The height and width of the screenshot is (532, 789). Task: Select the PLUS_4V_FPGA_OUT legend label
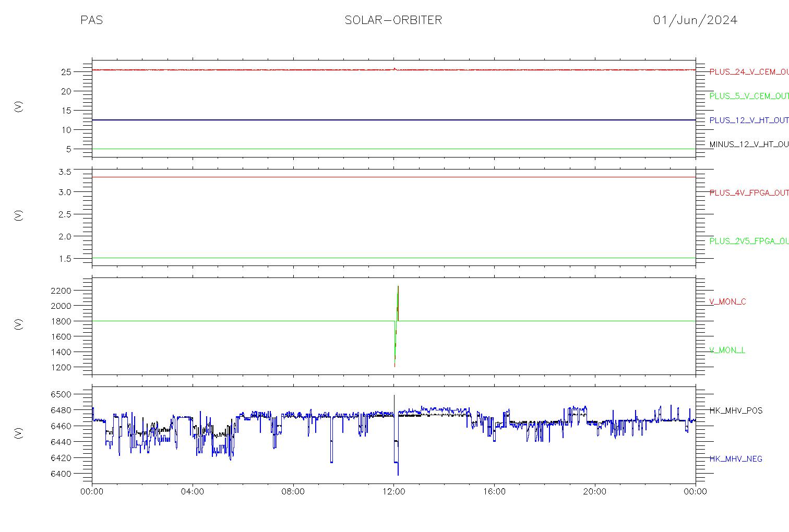coord(749,193)
